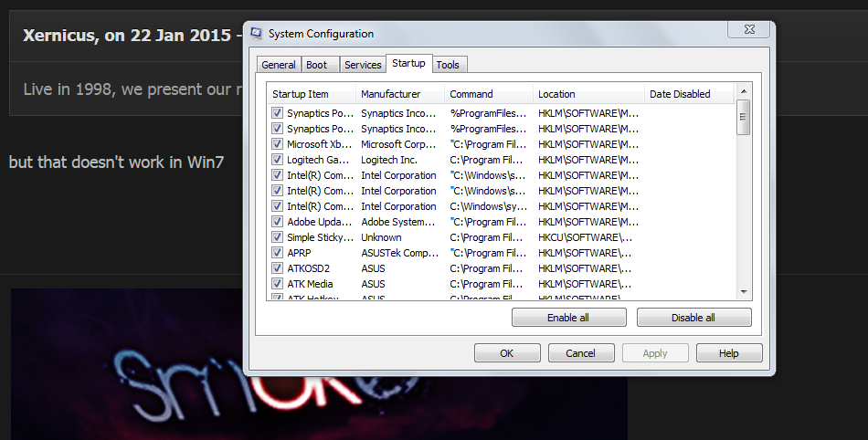Disable Simple Sticky... startup checkbox
The width and height of the screenshot is (868, 440).
pos(278,236)
